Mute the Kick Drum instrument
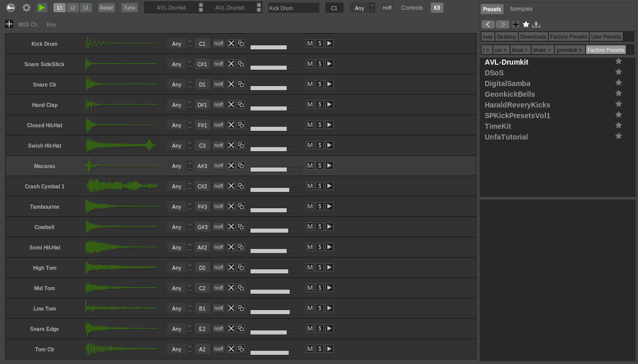The height and width of the screenshot is (364, 638). point(310,43)
